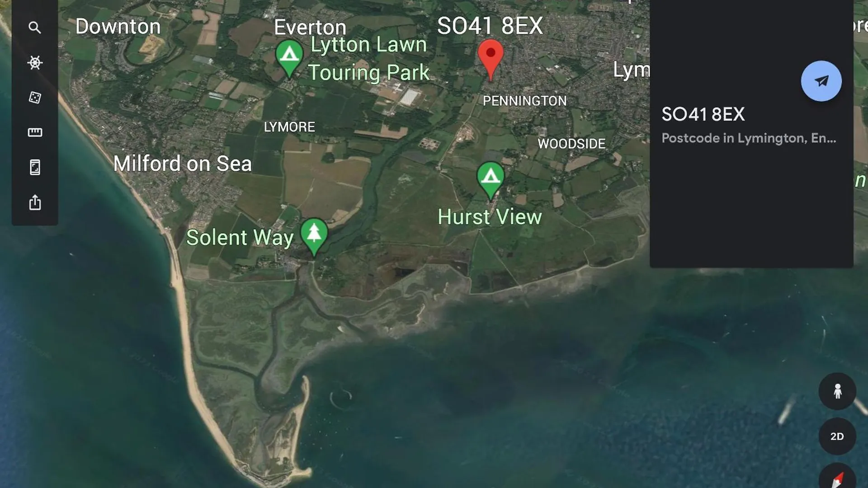
Task: Open the Projects icon in the sidebar
Action: pos(35,167)
